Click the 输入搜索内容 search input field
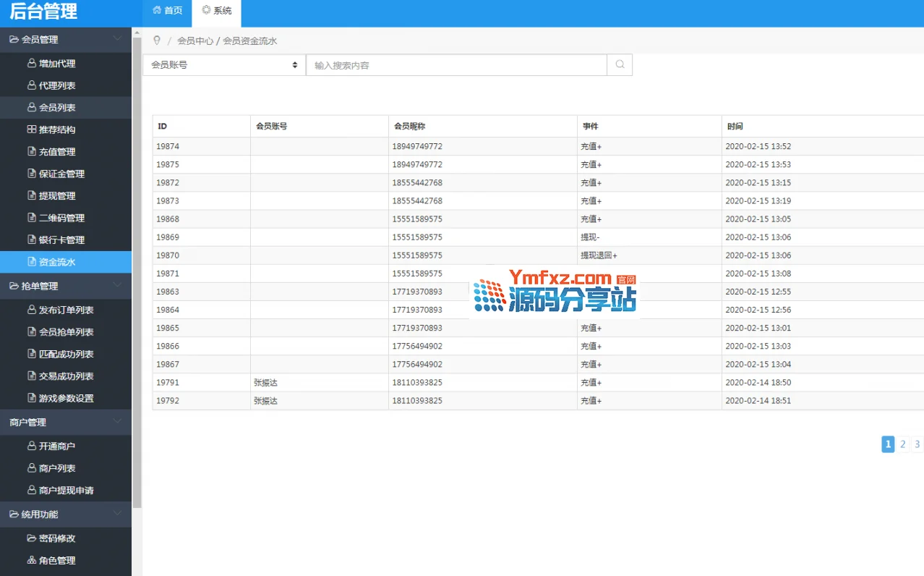The image size is (924, 576). click(x=455, y=65)
